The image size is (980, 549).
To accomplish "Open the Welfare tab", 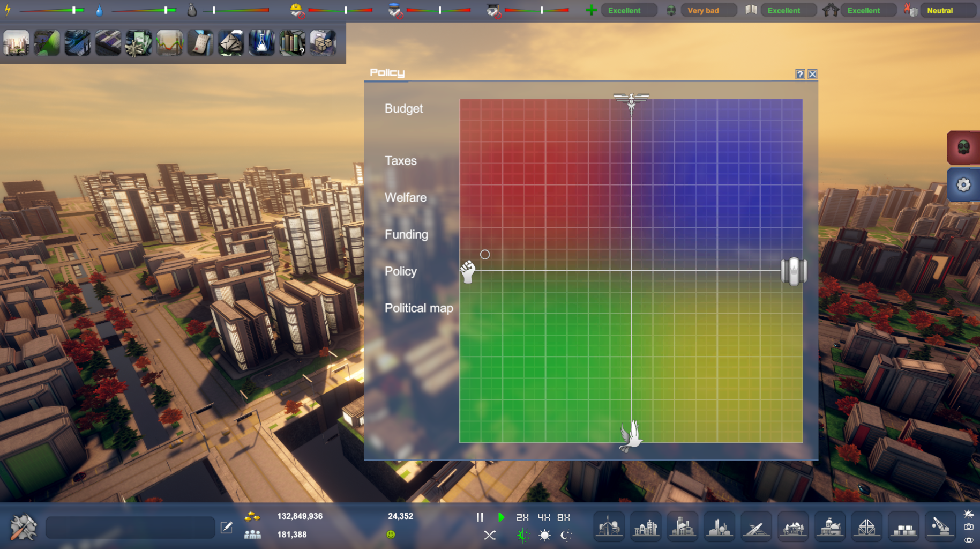I will (x=406, y=197).
